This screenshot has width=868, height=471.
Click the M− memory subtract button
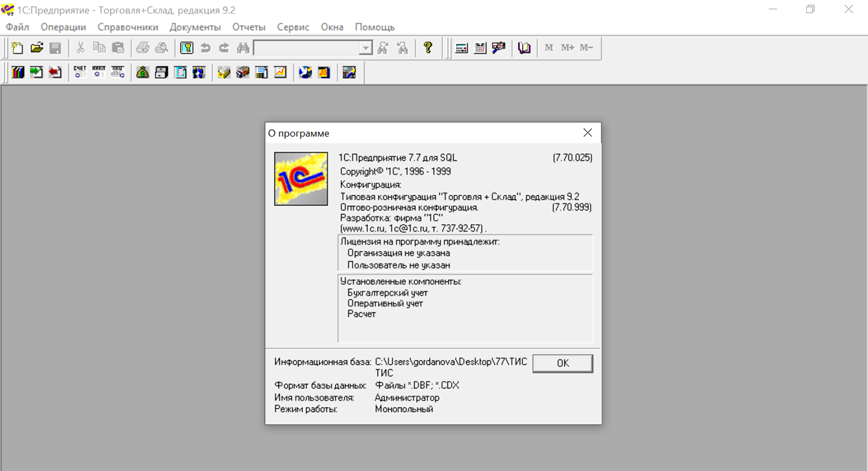(x=586, y=48)
